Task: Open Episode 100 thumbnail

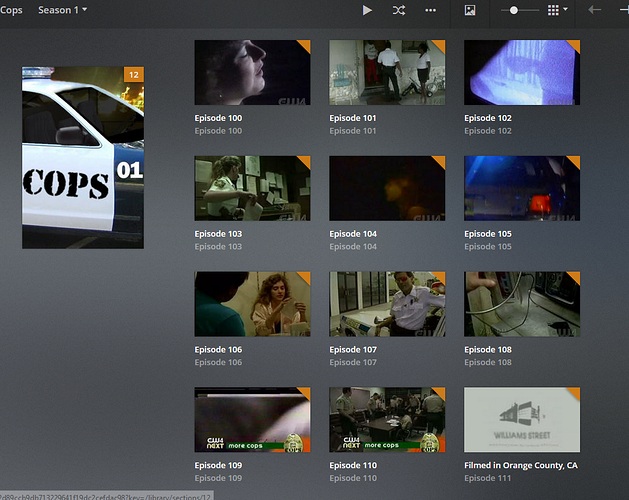Action: (252, 72)
